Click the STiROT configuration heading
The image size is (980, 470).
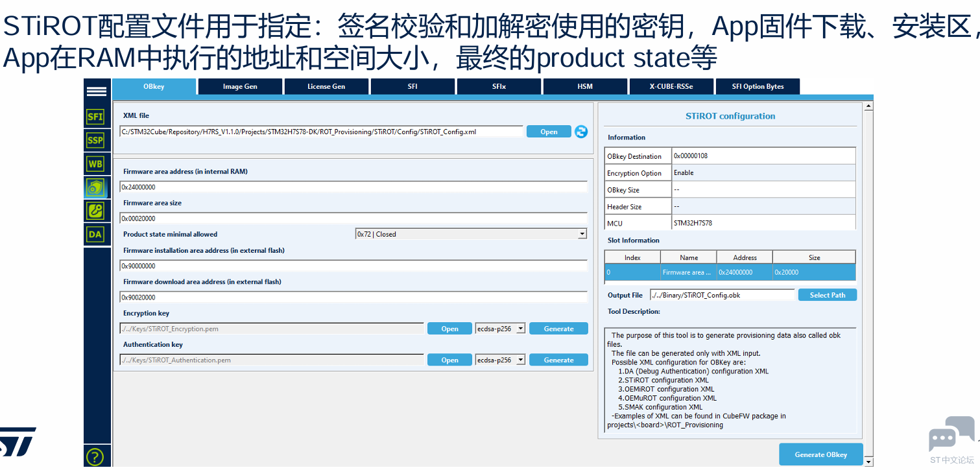pos(730,116)
